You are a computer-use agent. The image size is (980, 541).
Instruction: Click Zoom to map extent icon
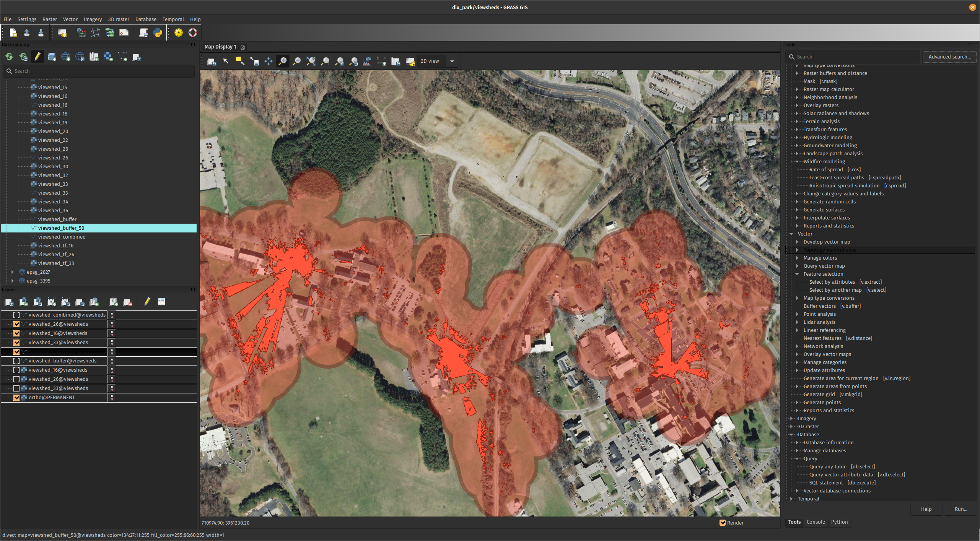point(311,61)
